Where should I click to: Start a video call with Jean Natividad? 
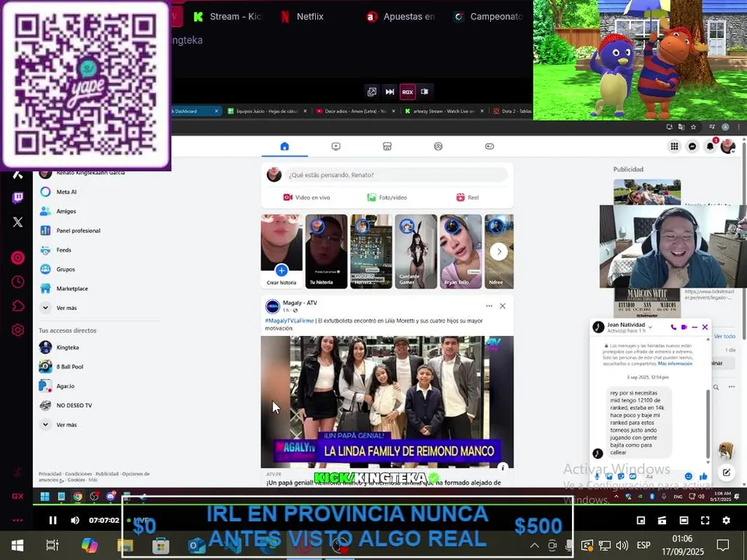pos(684,327)
